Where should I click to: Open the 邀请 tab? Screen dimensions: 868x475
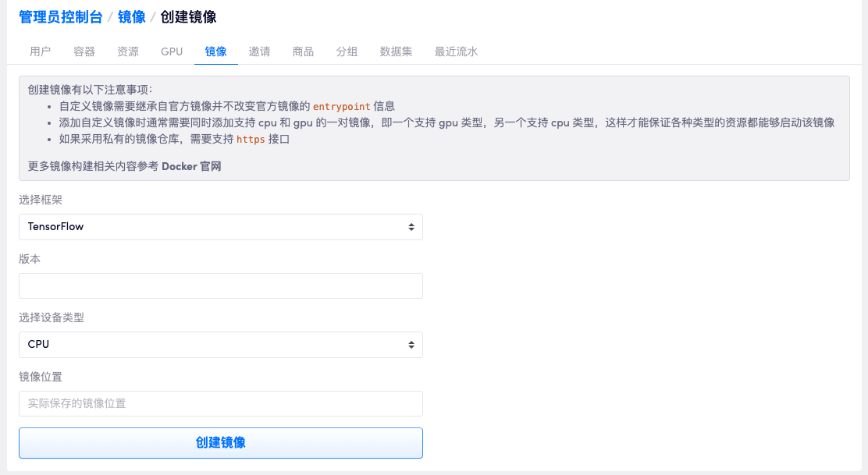click(x=260, y=51)
